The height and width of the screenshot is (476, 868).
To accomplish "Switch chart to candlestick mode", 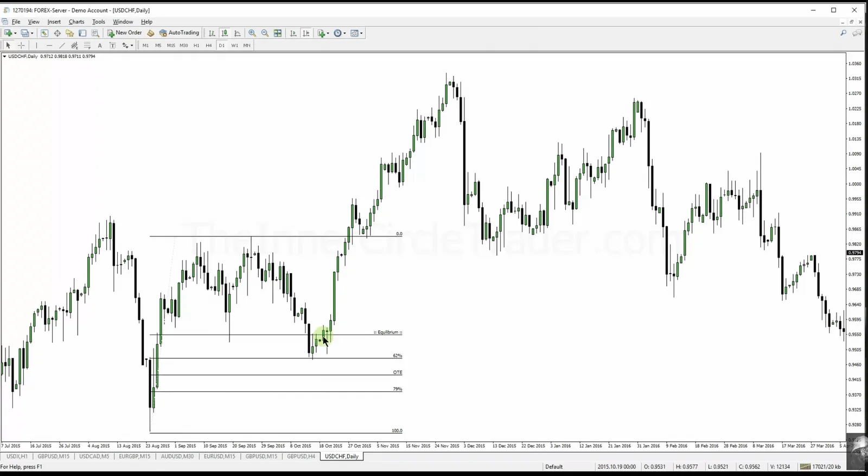I will [225, 33].
